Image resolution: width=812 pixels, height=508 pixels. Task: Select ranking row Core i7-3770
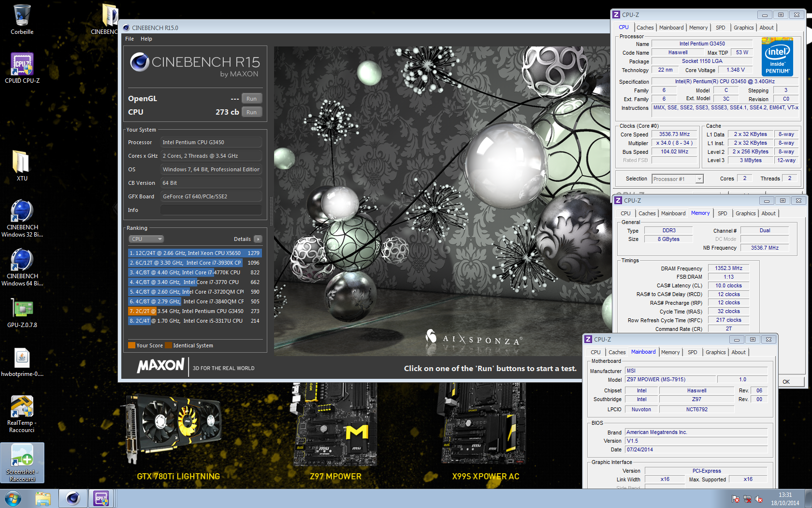tap(195, 282)
